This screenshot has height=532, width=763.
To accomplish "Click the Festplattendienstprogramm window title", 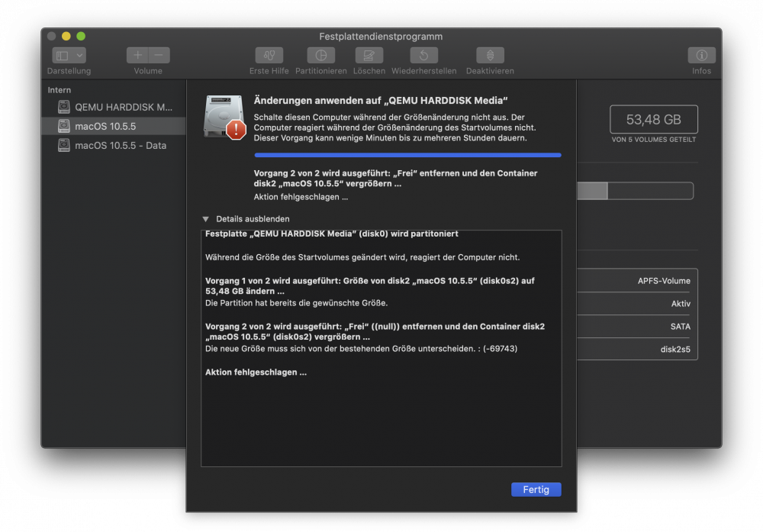I will tap(381, 37).
